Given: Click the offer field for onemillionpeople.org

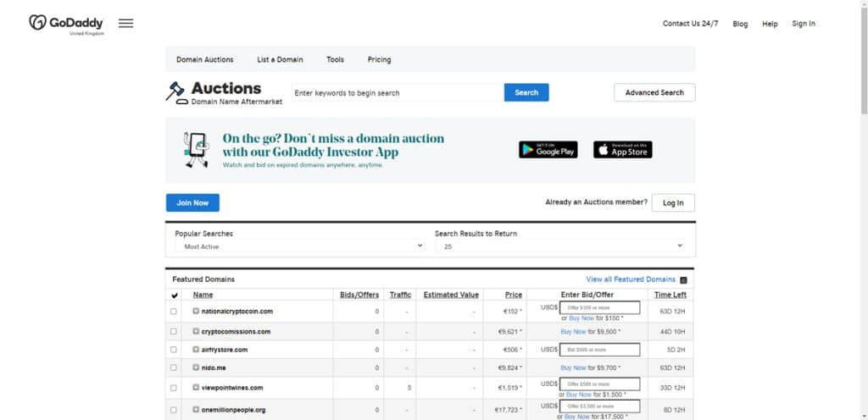Looking at the screenshot, I should pos(599,406).
